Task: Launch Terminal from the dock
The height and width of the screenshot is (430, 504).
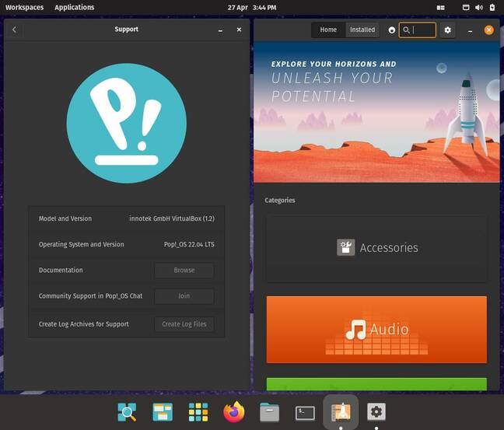Action: [305, 413]
